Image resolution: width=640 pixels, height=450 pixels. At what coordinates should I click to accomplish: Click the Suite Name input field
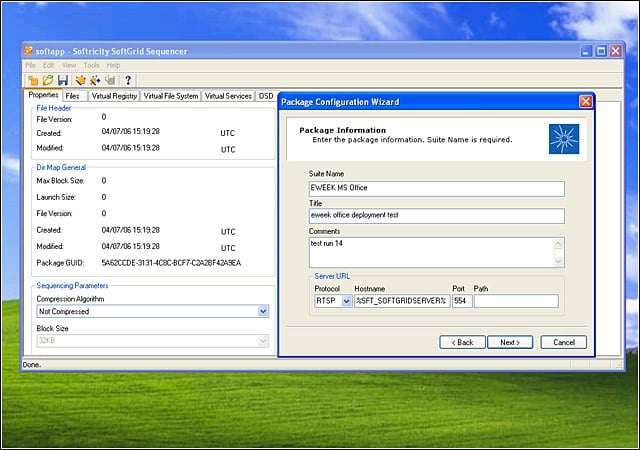click(437, 188)
